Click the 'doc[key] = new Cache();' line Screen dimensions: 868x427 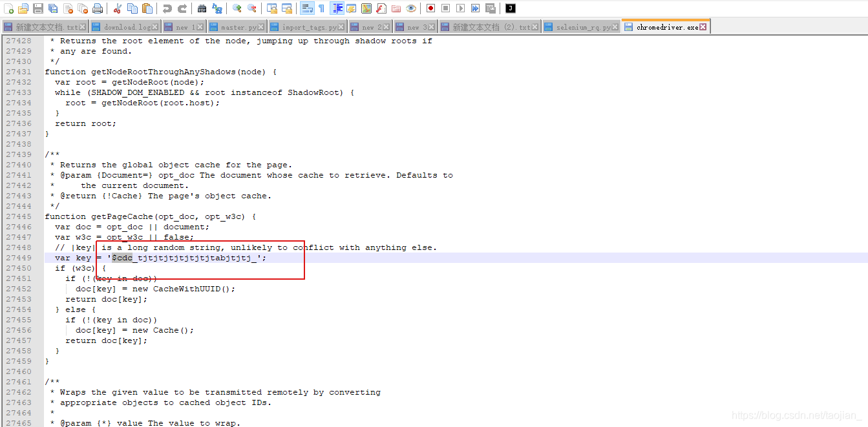pos(135,330)
